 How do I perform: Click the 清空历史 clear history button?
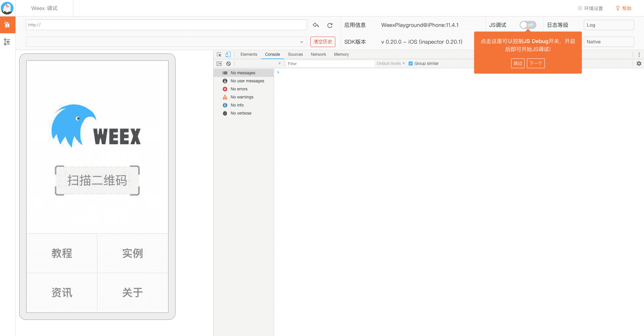pyautogui.click(x=323, y=42)
